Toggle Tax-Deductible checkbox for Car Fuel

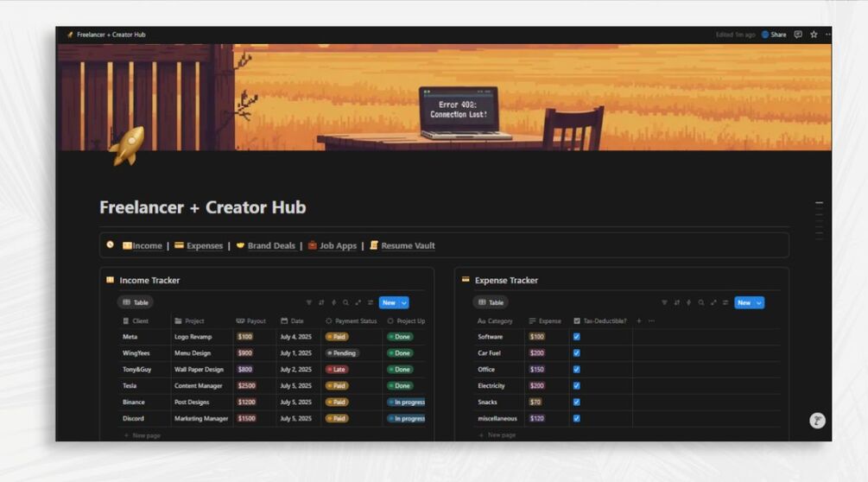576,353
